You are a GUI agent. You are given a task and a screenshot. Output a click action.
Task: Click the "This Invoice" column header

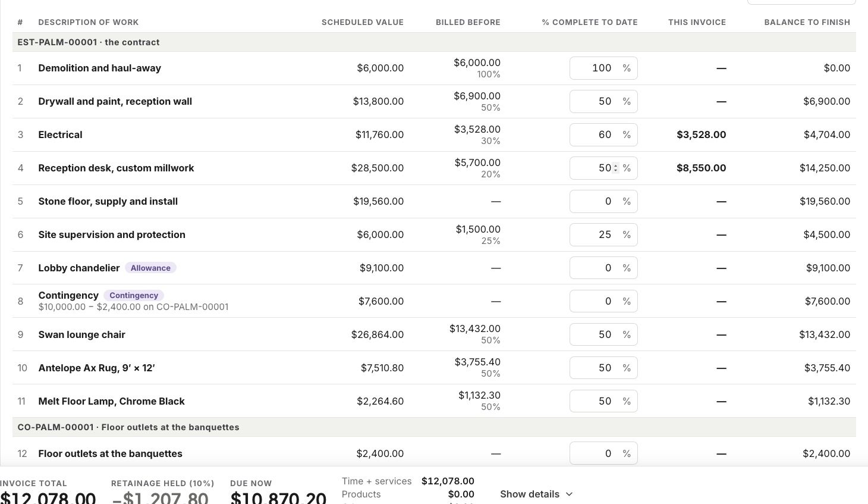(697, 22)
